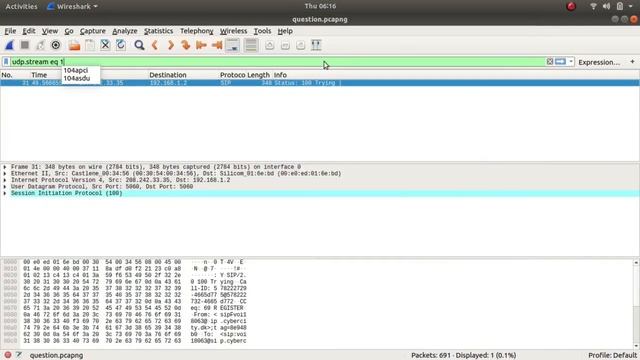Open recent display filters dropdown arrow
Viewport: 640px width, 360px height.
[571, 62]
